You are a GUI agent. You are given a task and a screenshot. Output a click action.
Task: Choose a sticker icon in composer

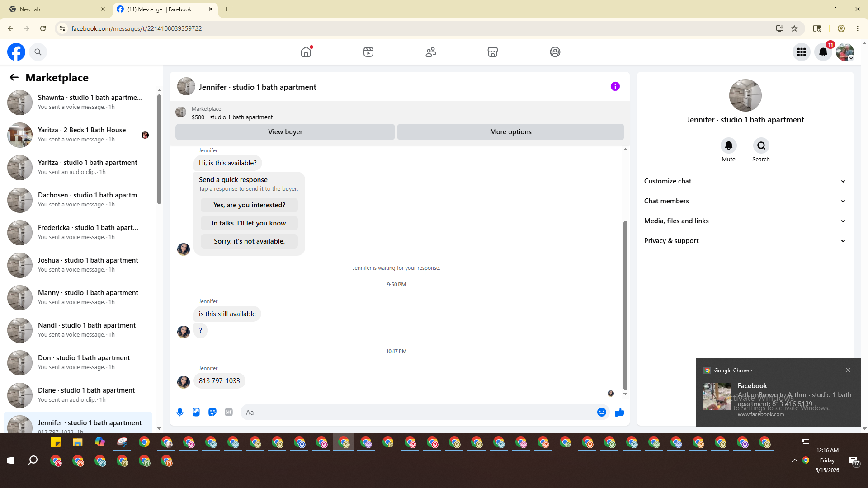click(x=212, y=412)
